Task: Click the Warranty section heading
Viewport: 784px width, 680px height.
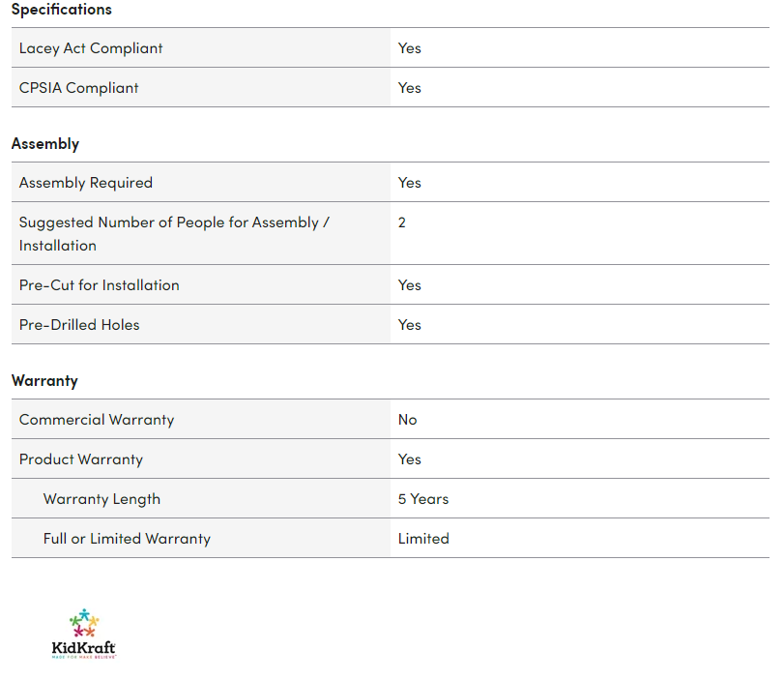Action: (x=44, y=380)
